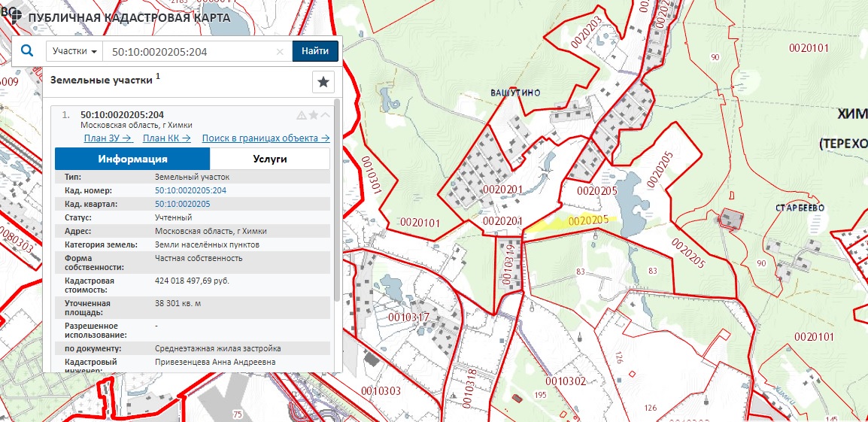The width and height of the screenshot is (868, 422).
Task: Open the План КК link
Action: pyautogui.click(x=166, y=138)
